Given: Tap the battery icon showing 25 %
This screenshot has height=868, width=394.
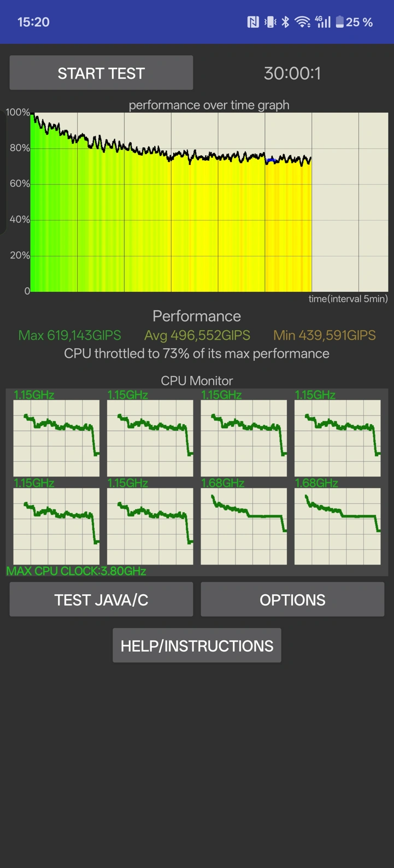Looking at the screenshot, I should tap(340, 22).
